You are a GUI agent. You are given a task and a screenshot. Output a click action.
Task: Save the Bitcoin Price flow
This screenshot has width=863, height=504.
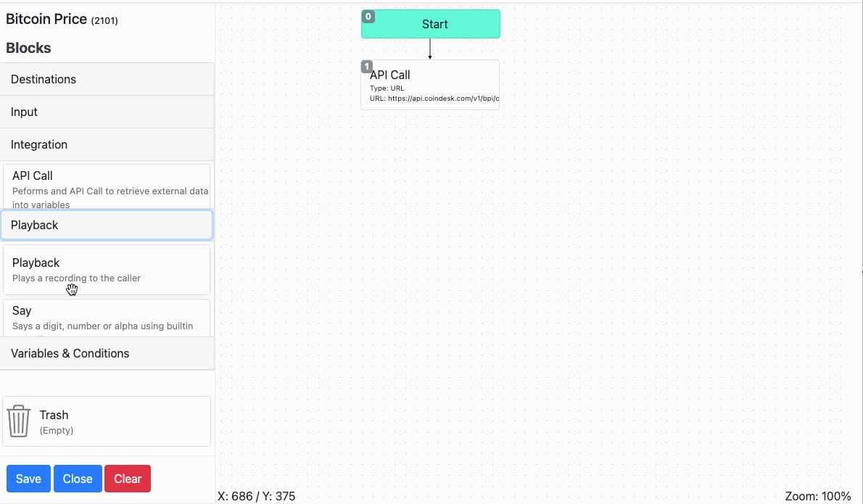tap(28, 479)
